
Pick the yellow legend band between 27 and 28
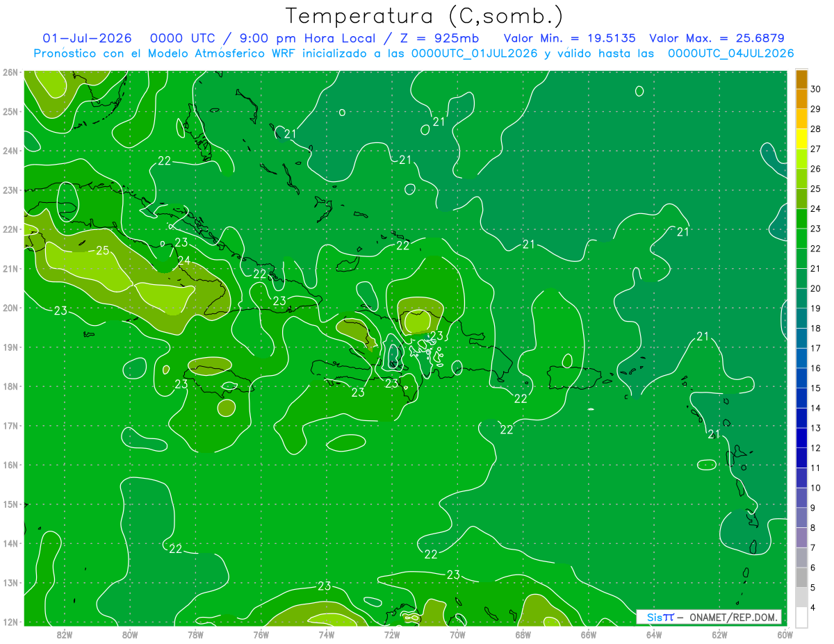[801, 138]
